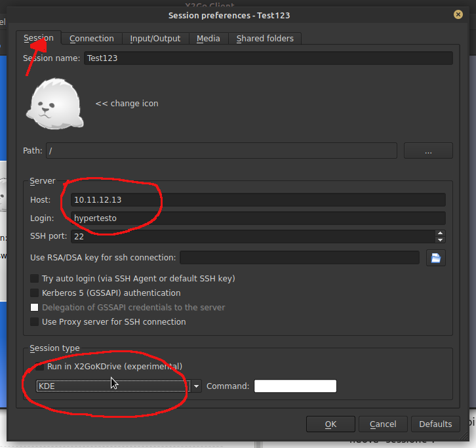Focus the RSA/DSA key path field
The image size is (476, 448).
pyautogui.click(x=300, y=258)
